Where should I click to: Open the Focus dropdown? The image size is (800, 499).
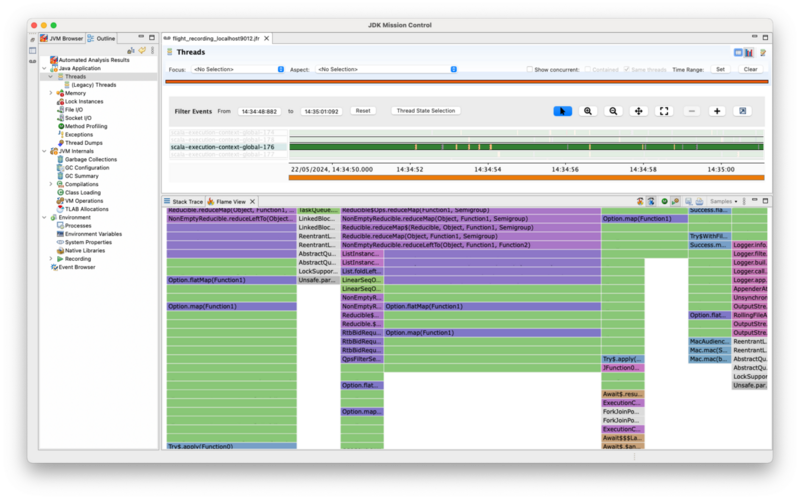point(238,69)
